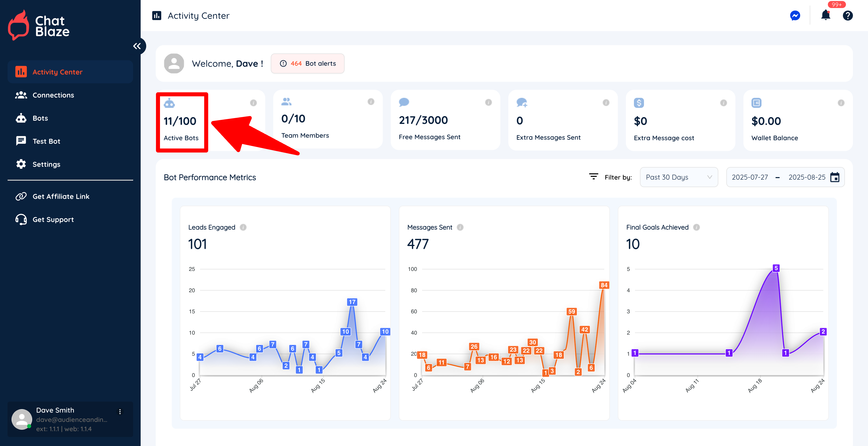
Task: Open the Bots menu item
Action: [x=40, y=118]
